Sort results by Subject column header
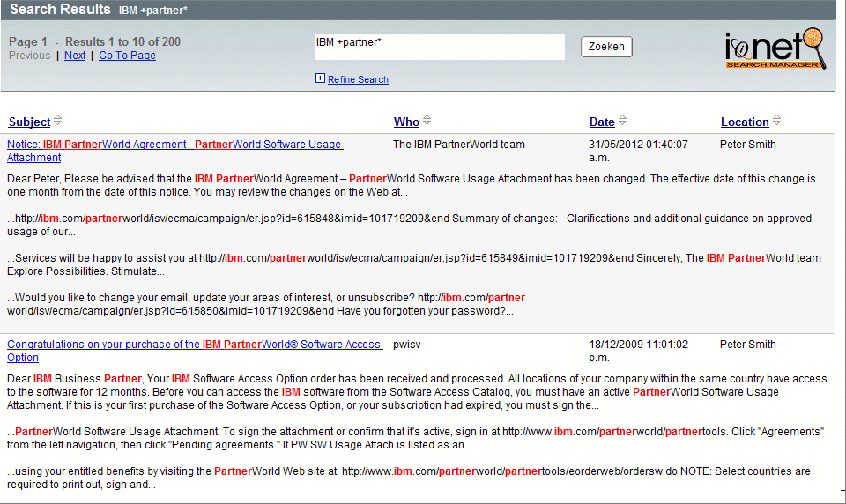846x504 pixels. point(29,122)
